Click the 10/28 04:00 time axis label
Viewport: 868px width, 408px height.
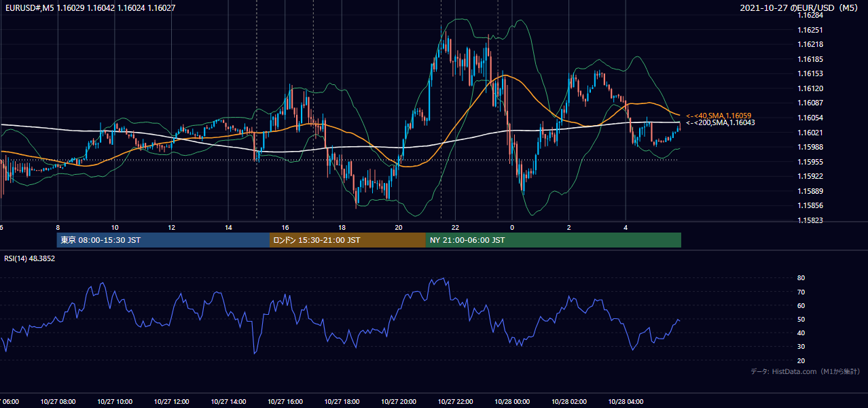click(626, 402)
